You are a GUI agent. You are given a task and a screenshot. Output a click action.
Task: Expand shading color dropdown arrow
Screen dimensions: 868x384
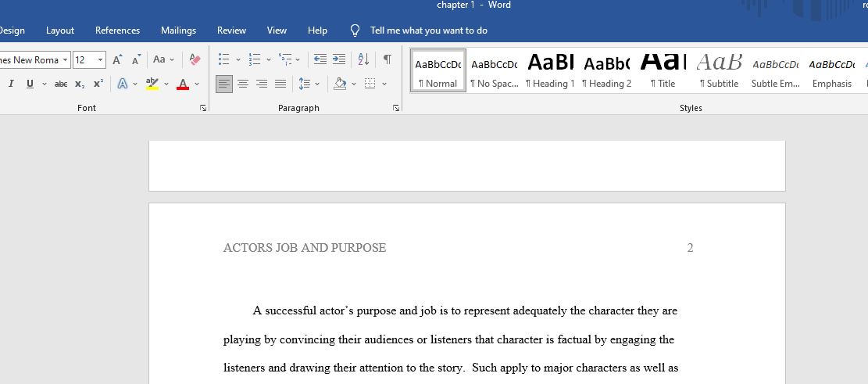(x=353, y=84)
